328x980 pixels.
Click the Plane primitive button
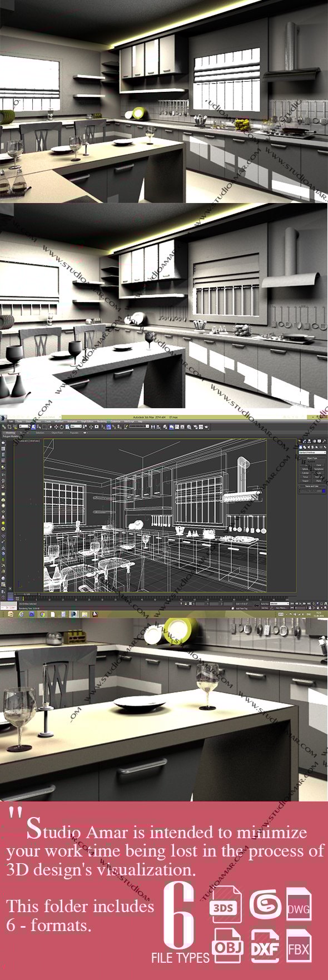coord(319,481)
